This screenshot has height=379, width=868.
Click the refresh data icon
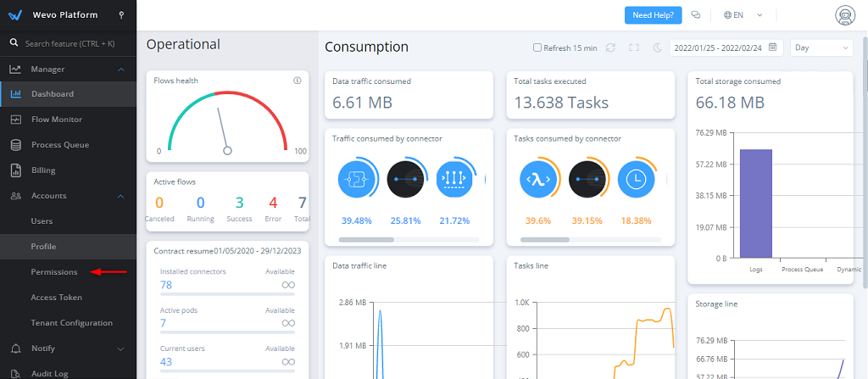tap(610, 47)
